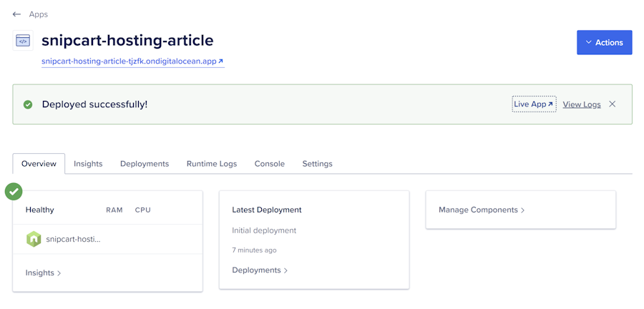644x309 pixels.
Task: Click the Node.js component icon
Action: click(x=34, y=239)
